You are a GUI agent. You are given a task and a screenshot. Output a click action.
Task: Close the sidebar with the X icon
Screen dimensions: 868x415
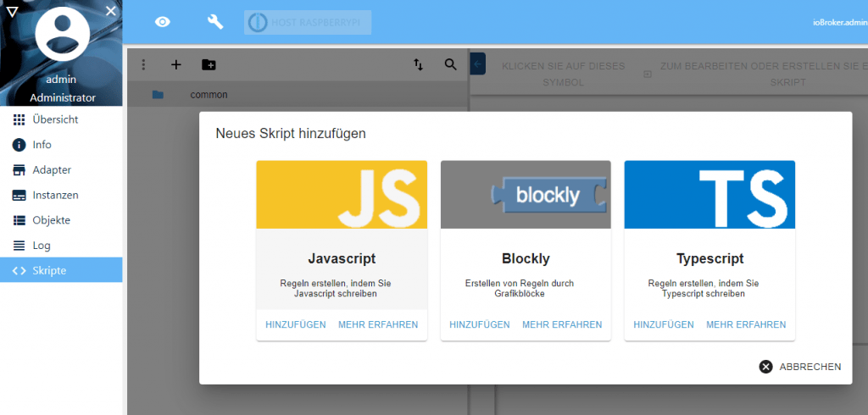[111, 10]
